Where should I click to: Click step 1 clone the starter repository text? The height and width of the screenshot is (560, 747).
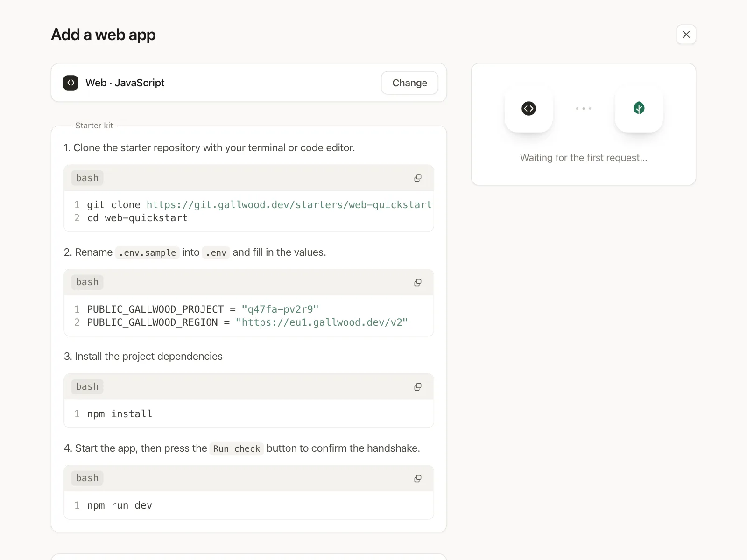(210, 148)
